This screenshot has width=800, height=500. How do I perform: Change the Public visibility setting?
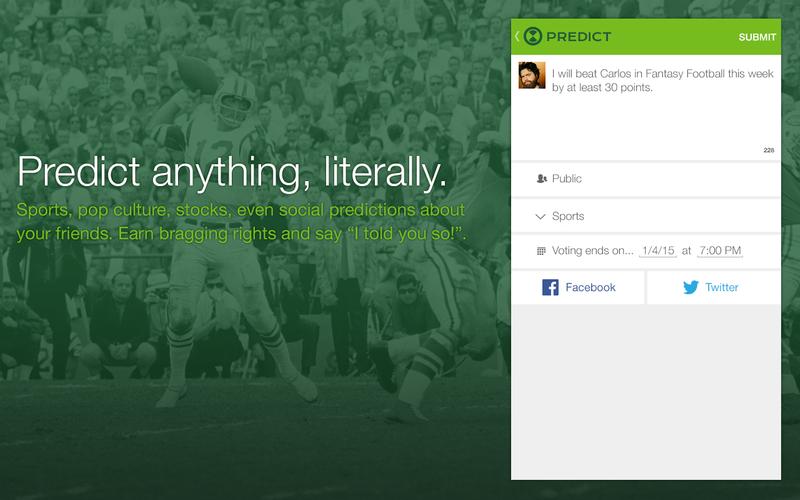566,179
